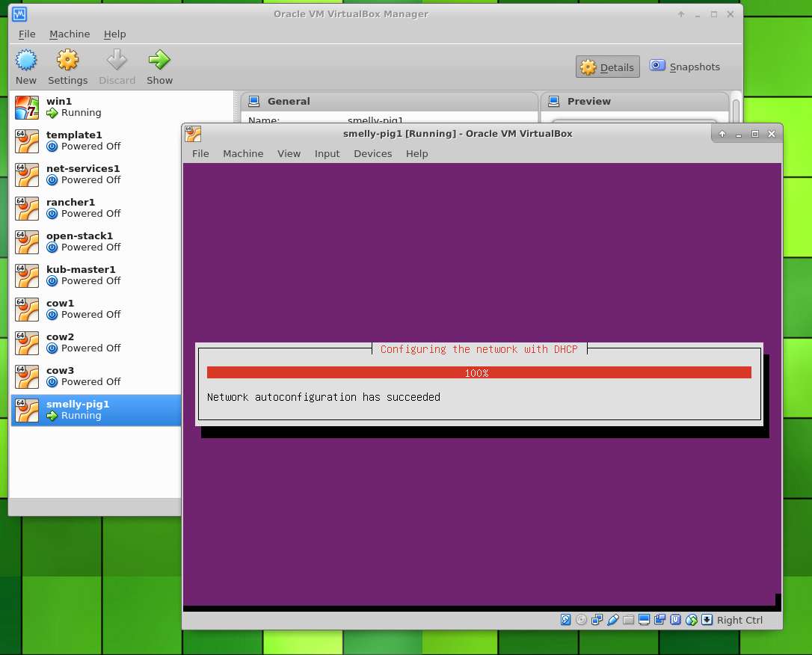The height and width of the screenshot is (655, 812).
Task: Toggle the Details view button
Action: pos(607,67)
